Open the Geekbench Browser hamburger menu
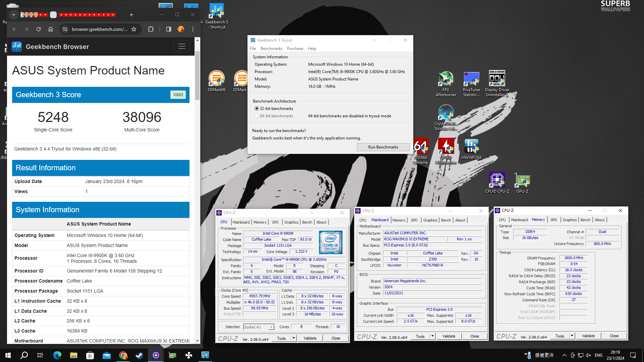 (182, 47)
